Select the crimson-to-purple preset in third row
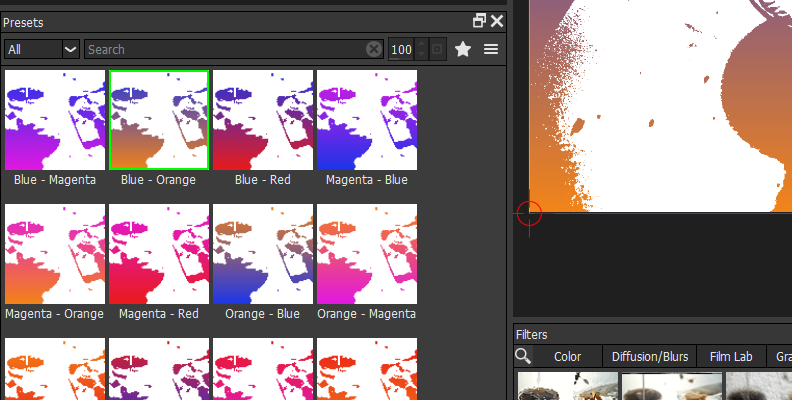This screenshot has width=792, height=400. coord(159,369)
